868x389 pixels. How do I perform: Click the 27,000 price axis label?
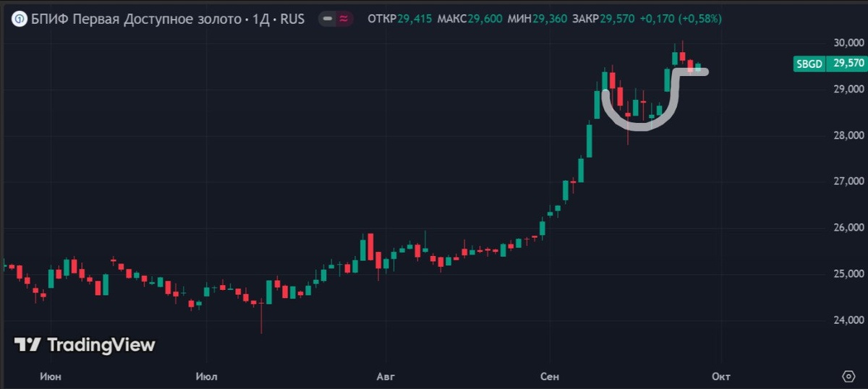848,181
